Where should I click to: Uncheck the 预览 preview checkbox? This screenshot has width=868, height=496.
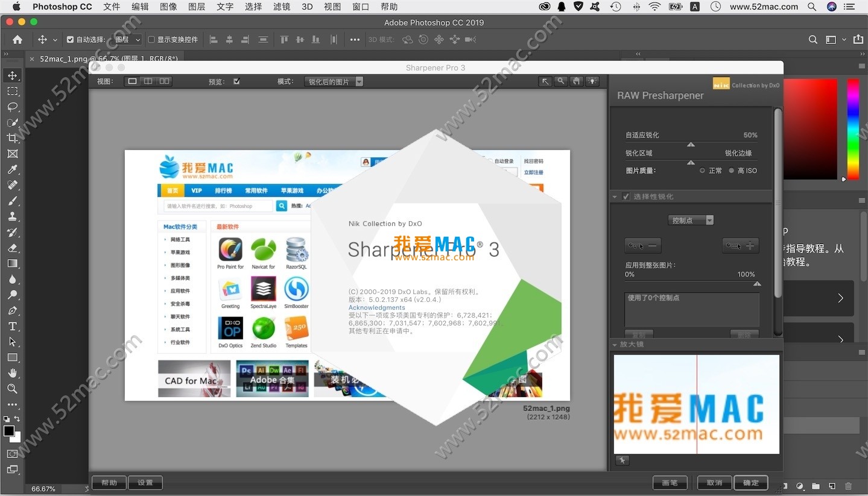pyautogui.click(x=236, y=81)
